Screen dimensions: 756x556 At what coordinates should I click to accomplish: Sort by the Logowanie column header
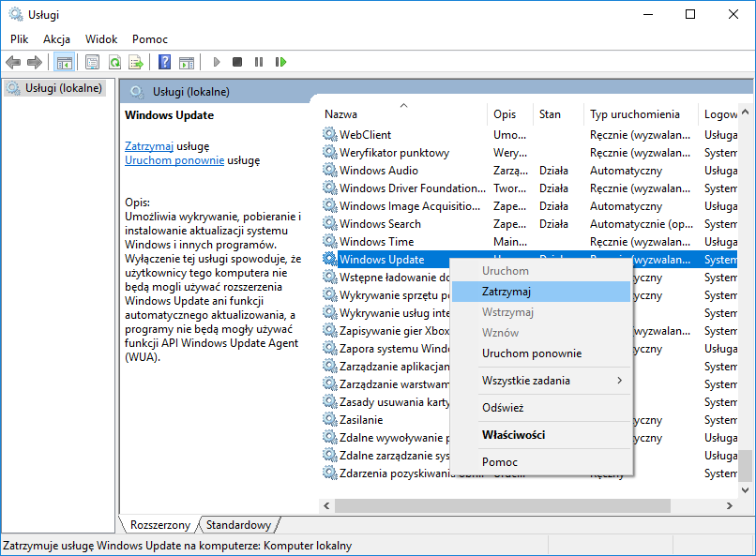coord(718,114)
